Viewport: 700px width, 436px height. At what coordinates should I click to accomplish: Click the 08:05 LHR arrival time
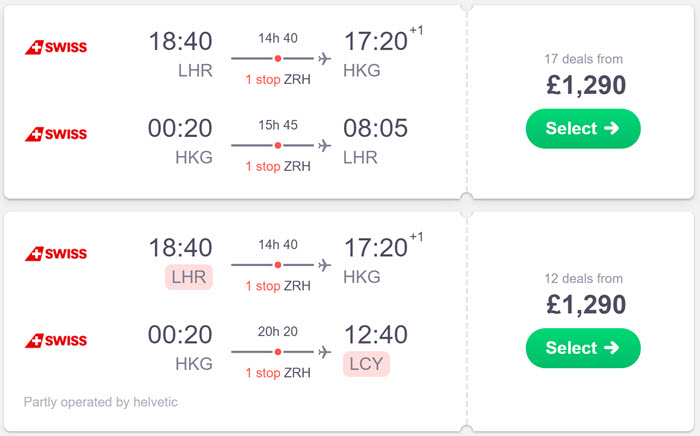[375, 129]
